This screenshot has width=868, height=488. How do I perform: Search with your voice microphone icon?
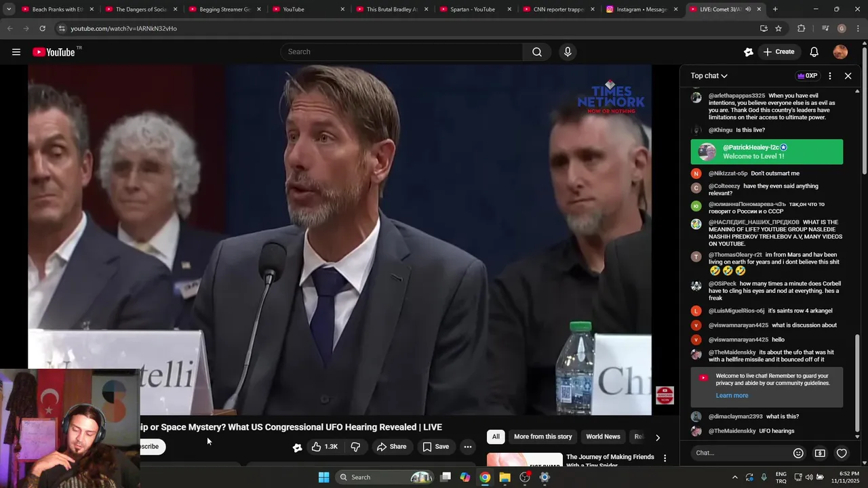568,52
